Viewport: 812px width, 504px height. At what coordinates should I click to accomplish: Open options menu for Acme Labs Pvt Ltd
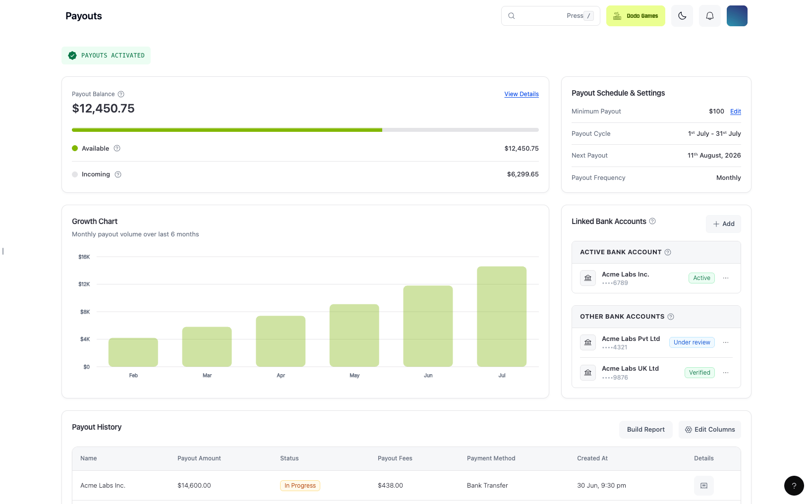726,342
